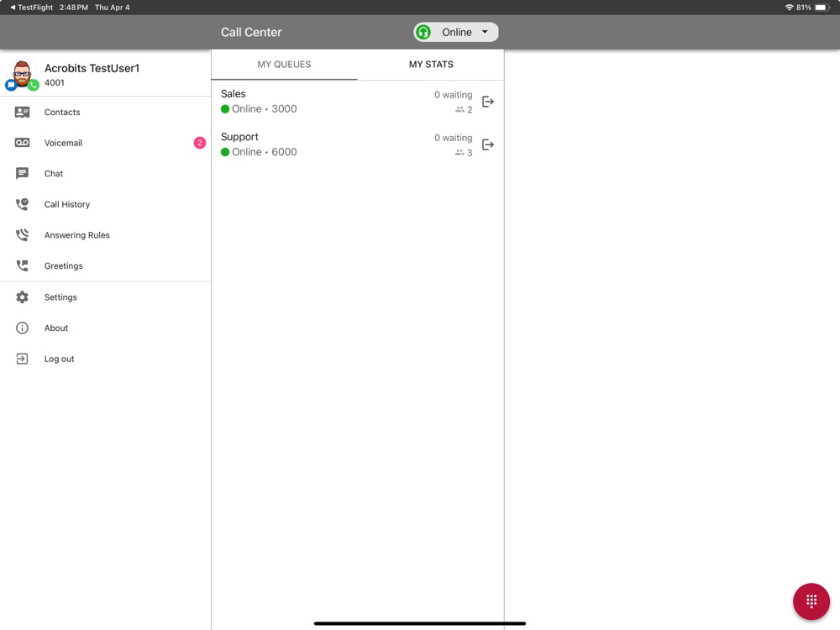Select Greetings in the sidebar
The width and height of the screenshot is (840, 630).
pos(106,265)
